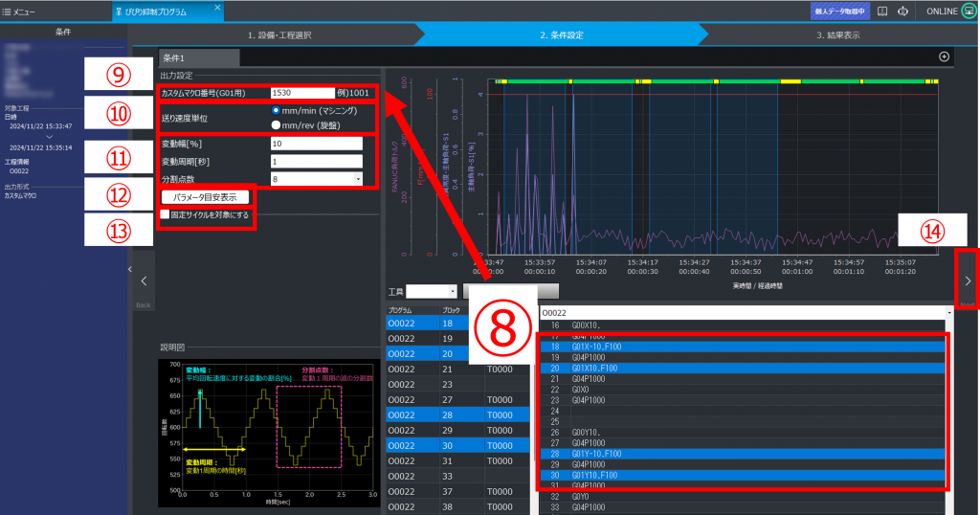Select code line 20 G01X10.F100
Viewport: 980px width, 515px height.
743,369
